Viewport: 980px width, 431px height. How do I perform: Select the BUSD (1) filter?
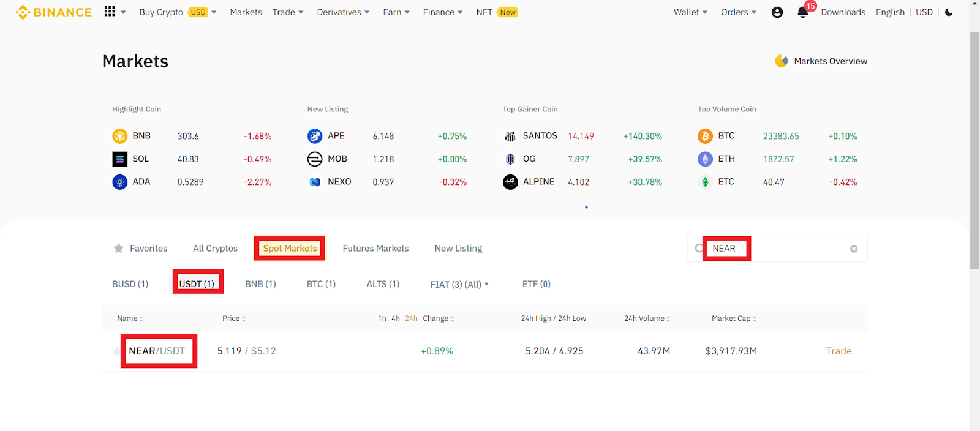click(x=130, y=284)
